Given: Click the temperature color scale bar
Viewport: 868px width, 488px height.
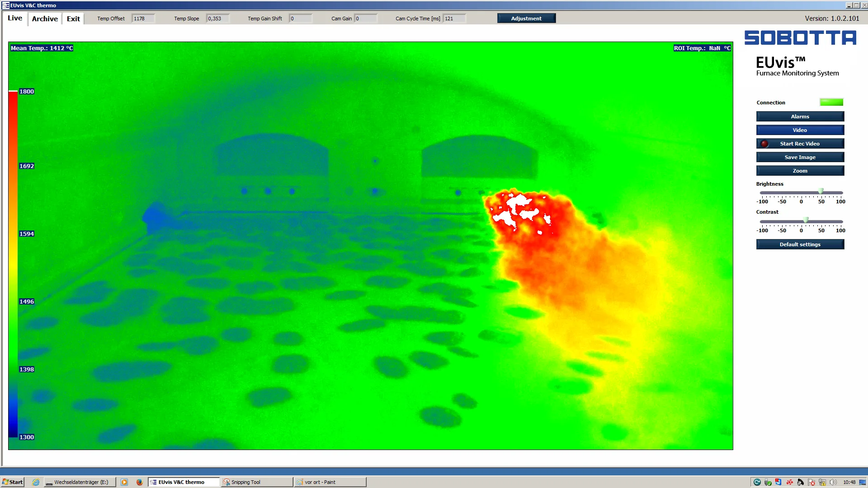Looking at the screenshot, I should coord(13,264).
